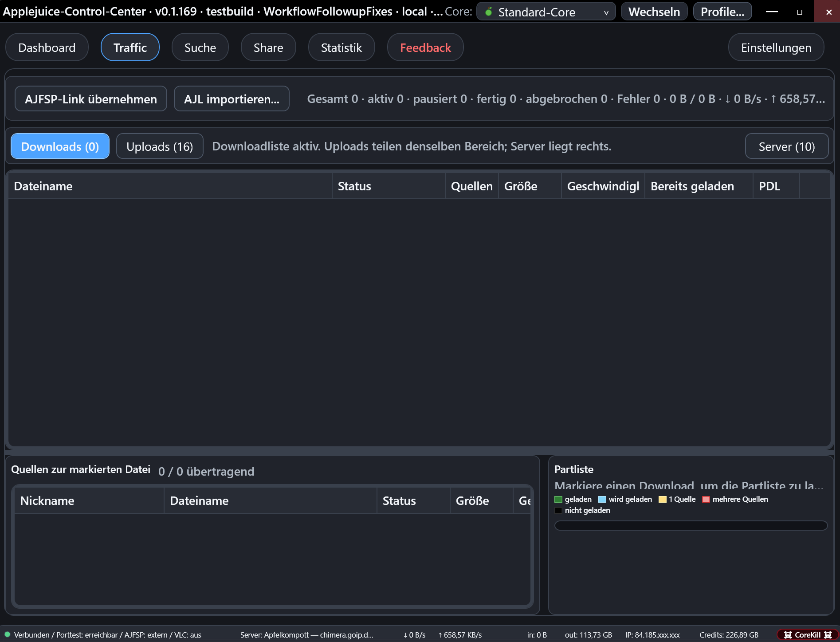The image size is (840, 642).
Task: Open the Profile... button
Action: tap(722, 12)
